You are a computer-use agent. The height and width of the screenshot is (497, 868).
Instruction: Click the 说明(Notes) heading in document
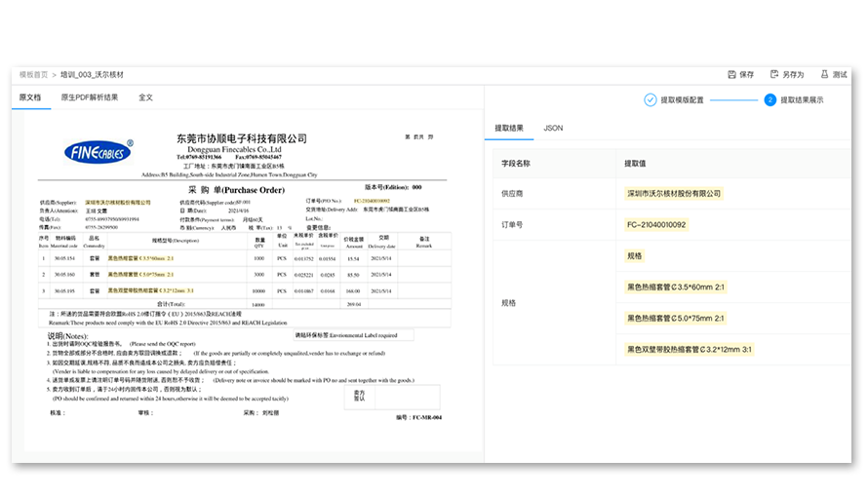coord(67,335)
